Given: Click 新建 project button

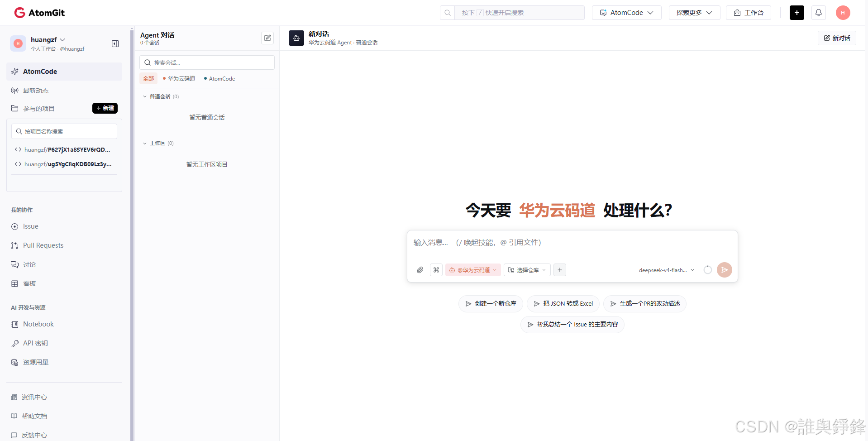Looking at the screenshot, I should [105, 108].
